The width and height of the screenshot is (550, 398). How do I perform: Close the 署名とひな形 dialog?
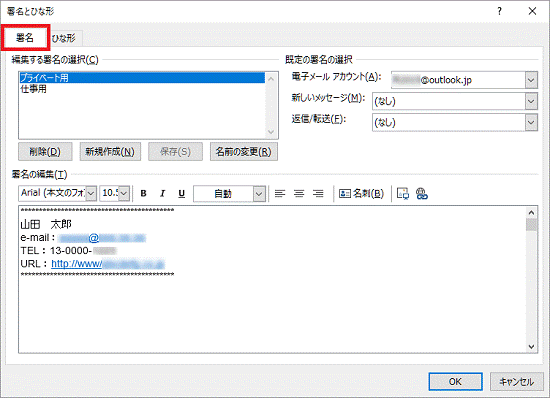tap(532, 11)
